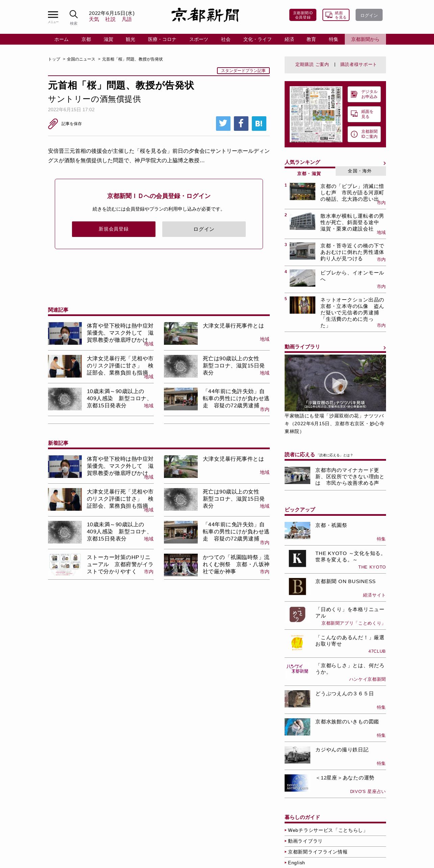Click 京都新聞IDご案内 info button
The width and height of the screenshot is (434, 868).
[x=364, y=134]
